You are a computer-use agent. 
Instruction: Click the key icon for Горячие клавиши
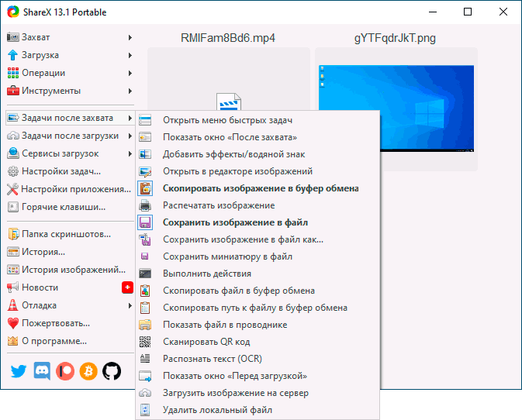pyautogui.click(x=13, y=207)
